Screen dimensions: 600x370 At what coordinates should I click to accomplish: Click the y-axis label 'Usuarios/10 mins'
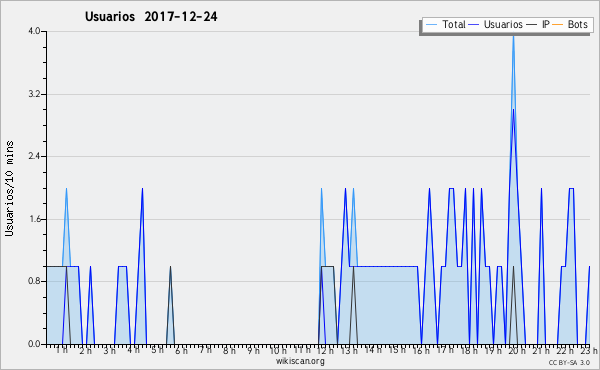9,188
